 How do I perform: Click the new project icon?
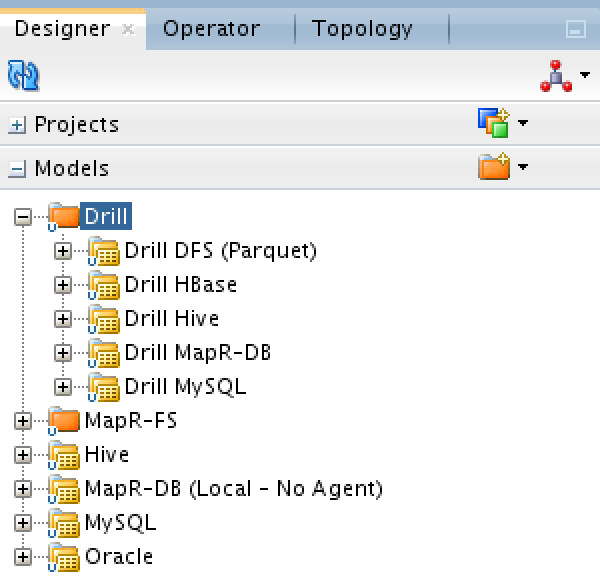(x=494, y=123)
